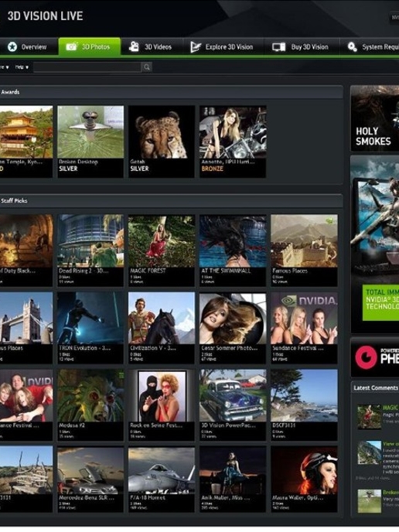Open the Great Wall Famous Places thumbnail

tap(304, 240)
